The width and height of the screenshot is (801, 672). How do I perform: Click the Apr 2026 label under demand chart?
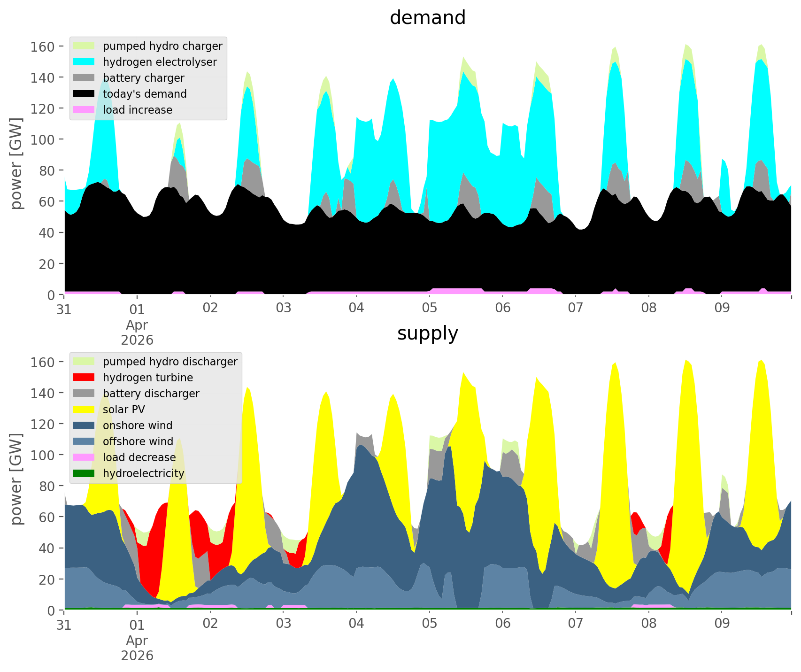pos(137,332)
